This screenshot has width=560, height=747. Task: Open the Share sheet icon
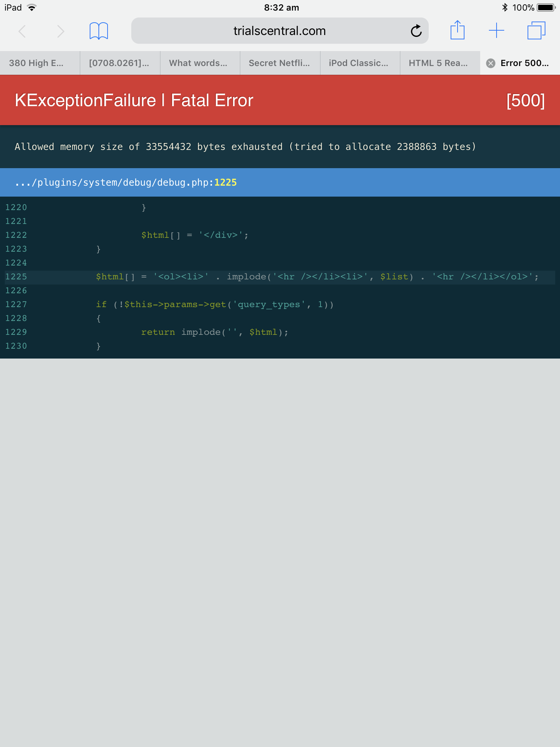(457, 30)
